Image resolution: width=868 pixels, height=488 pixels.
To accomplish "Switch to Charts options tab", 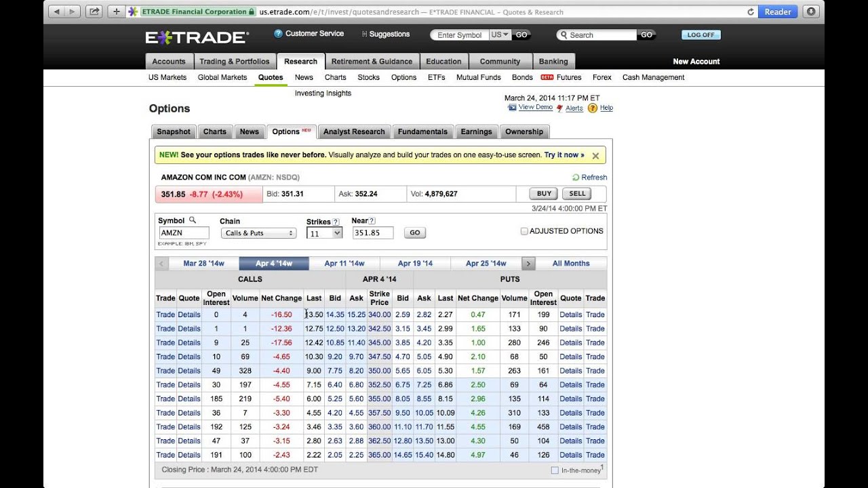I will [x=215, y=132].
